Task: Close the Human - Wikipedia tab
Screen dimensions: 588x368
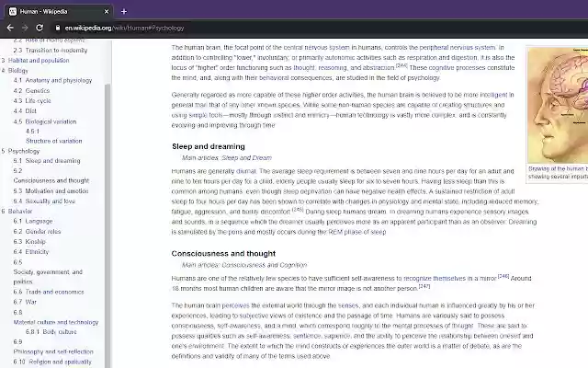Action: 107,12
